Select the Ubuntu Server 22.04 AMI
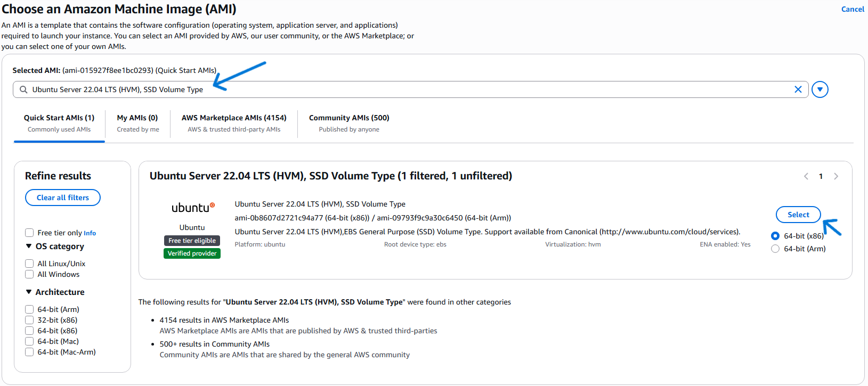This screenshot has height=386, width=868. [798, 215]
